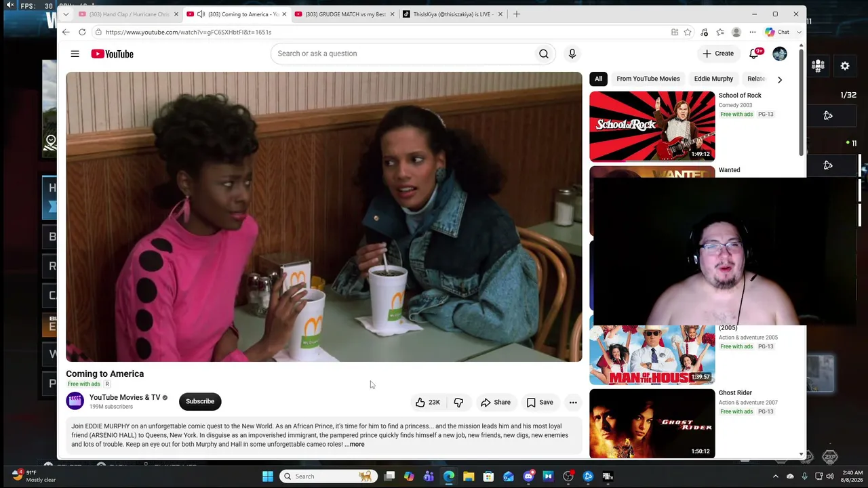Open the taskbar clock showing 2:40 AM

coord(852,476)
